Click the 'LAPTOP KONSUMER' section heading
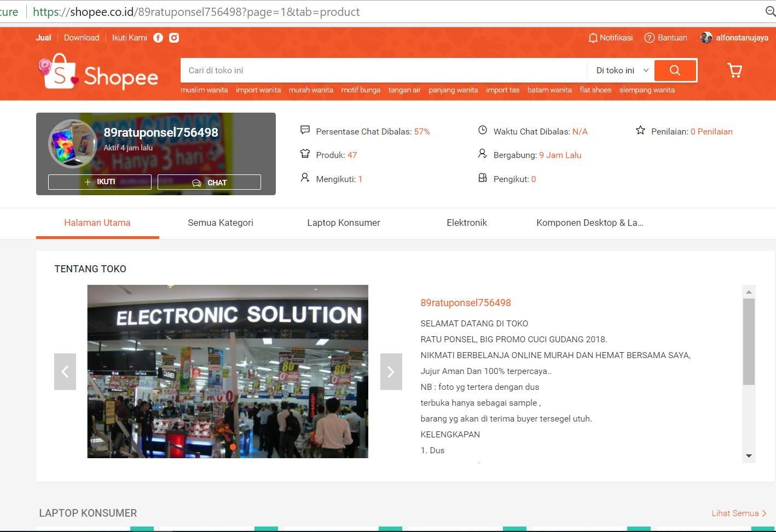776x532 pixels. tap(88, 513)
